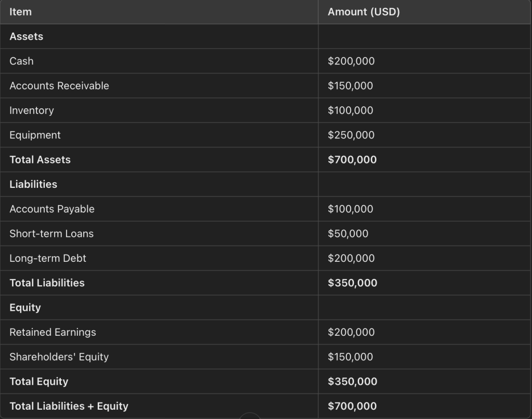Select the Total Liabilities value $350,000
This screenshot has width=532, height=419.
pyautogui.click(x=353, y=283)
